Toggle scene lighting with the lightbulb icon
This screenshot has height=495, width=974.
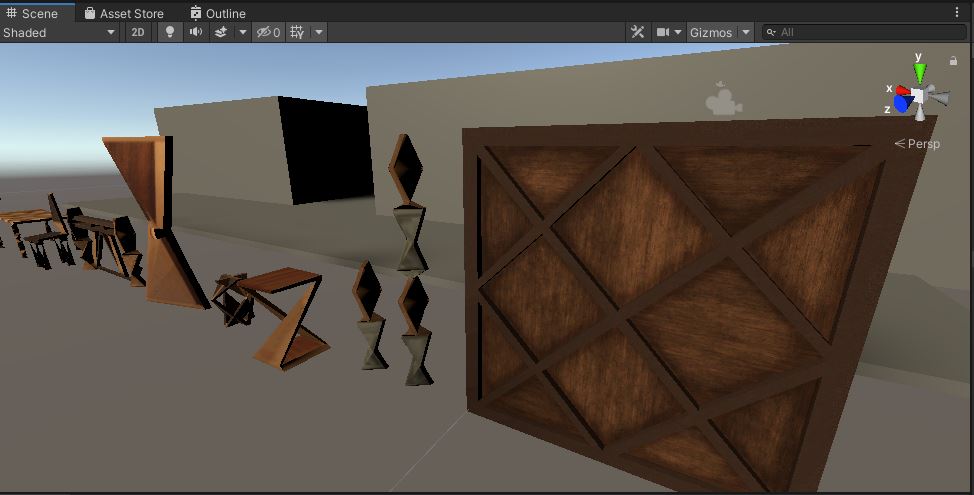[x=169, y=32]
